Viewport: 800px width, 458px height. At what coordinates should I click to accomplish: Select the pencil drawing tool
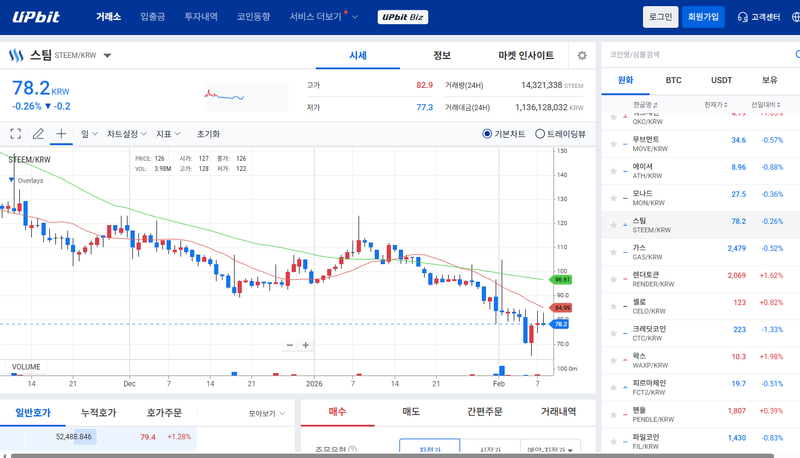pyautogui.click(x=38, y=133)
